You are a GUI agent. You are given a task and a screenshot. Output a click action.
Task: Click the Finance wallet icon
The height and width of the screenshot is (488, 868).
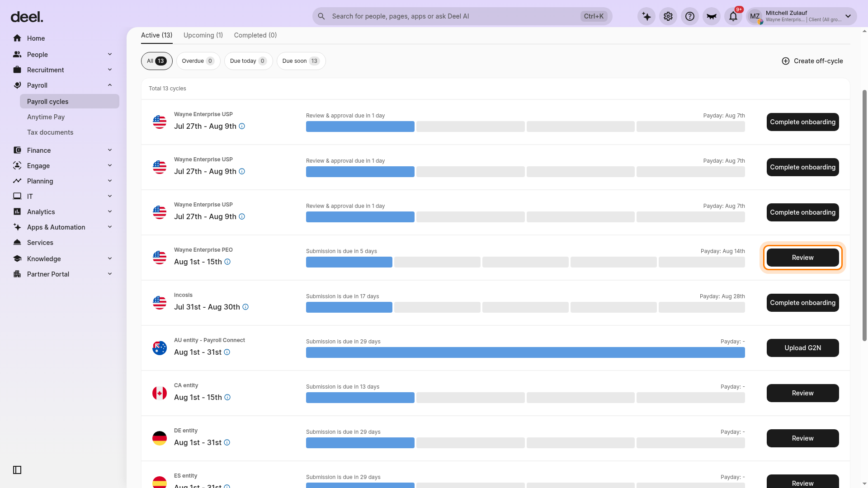pyautogui.click(x=17, y=150)
